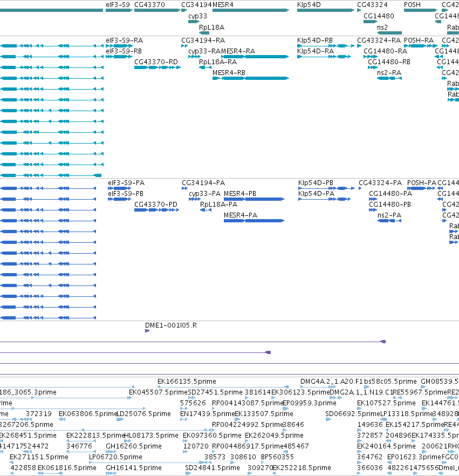Select the POSH-RA transcript
The image size is (459, 476).
[421, 46]
